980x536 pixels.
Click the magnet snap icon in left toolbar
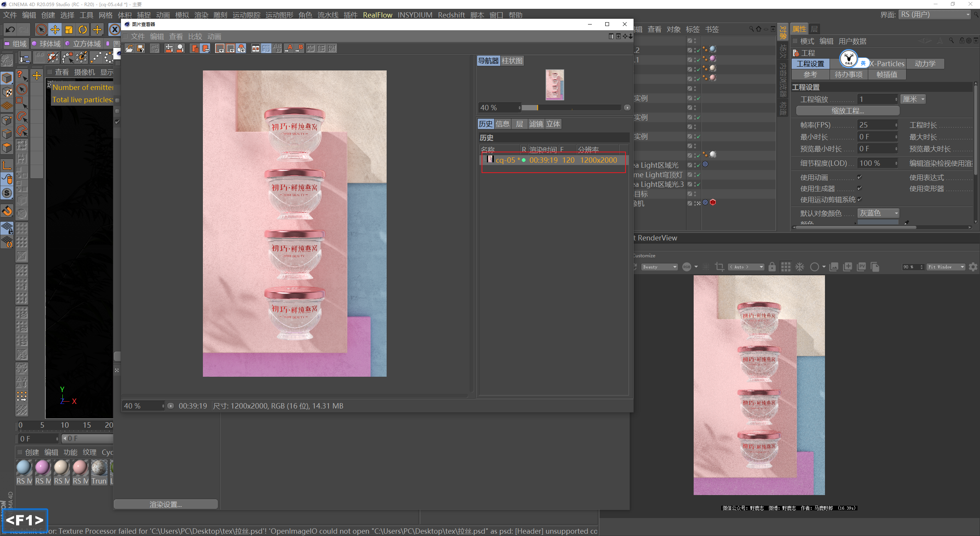pos(7,211)
